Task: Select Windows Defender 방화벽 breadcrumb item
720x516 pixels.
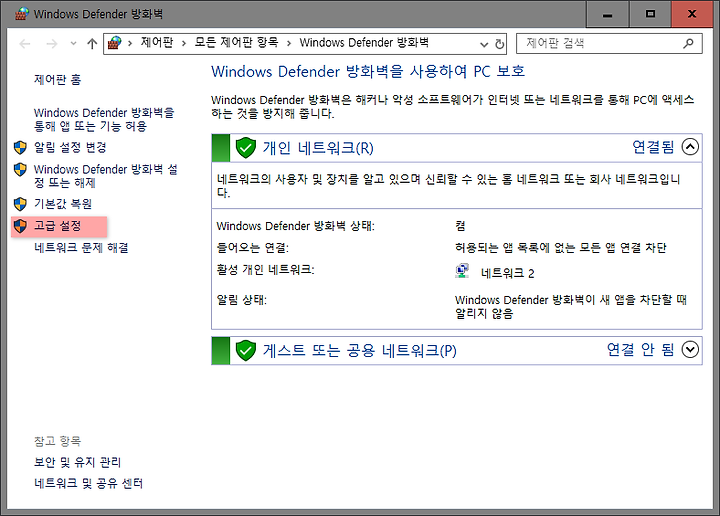Action: 364,43
